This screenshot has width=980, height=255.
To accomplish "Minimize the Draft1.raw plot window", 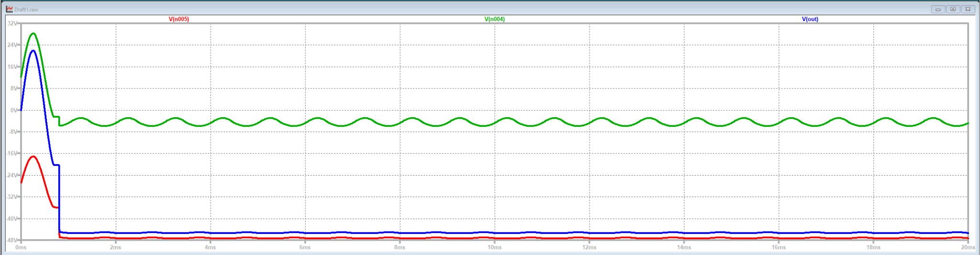I will [938, 9].
